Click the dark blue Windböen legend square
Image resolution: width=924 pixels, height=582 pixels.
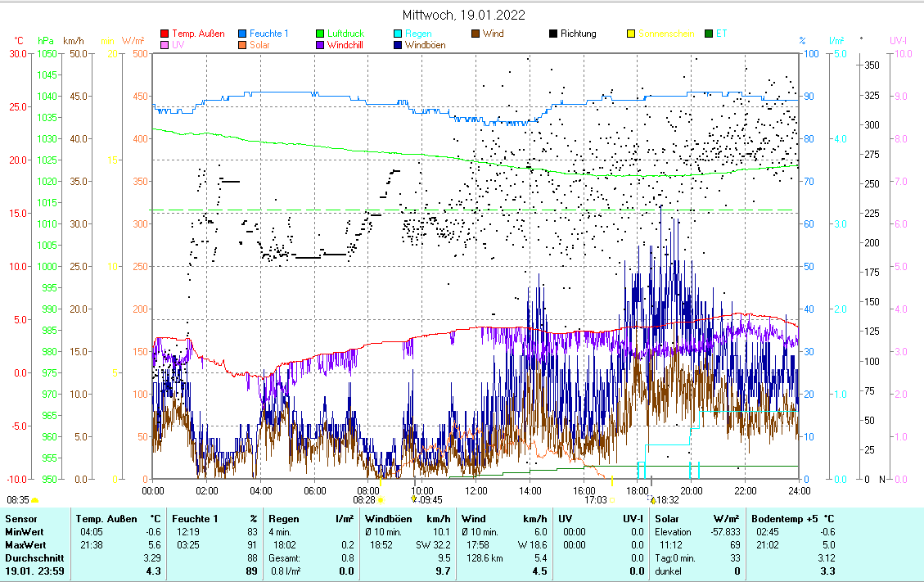pyautogui.click(x=398, y=45)
